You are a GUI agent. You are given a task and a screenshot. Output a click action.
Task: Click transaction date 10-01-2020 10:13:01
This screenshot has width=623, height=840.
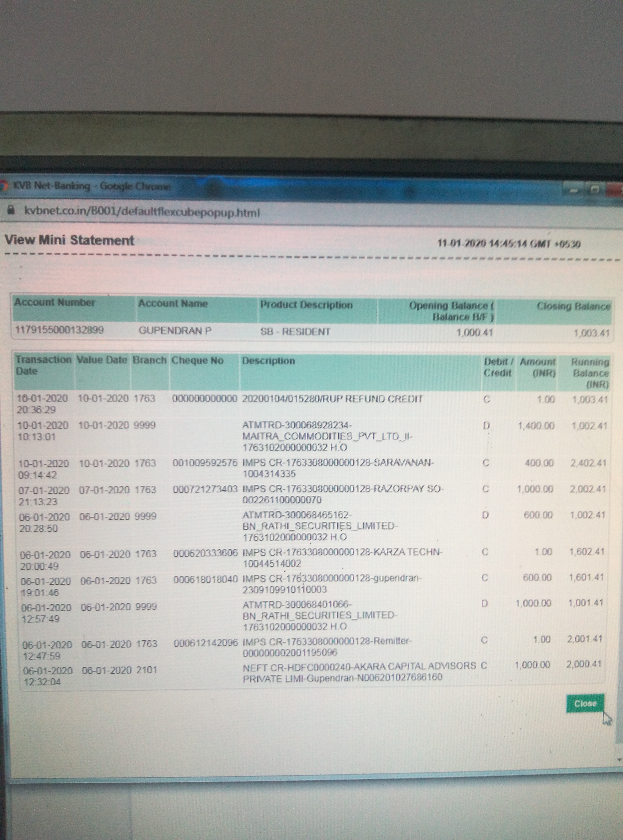pyautogui.click(x=43, y=431)
